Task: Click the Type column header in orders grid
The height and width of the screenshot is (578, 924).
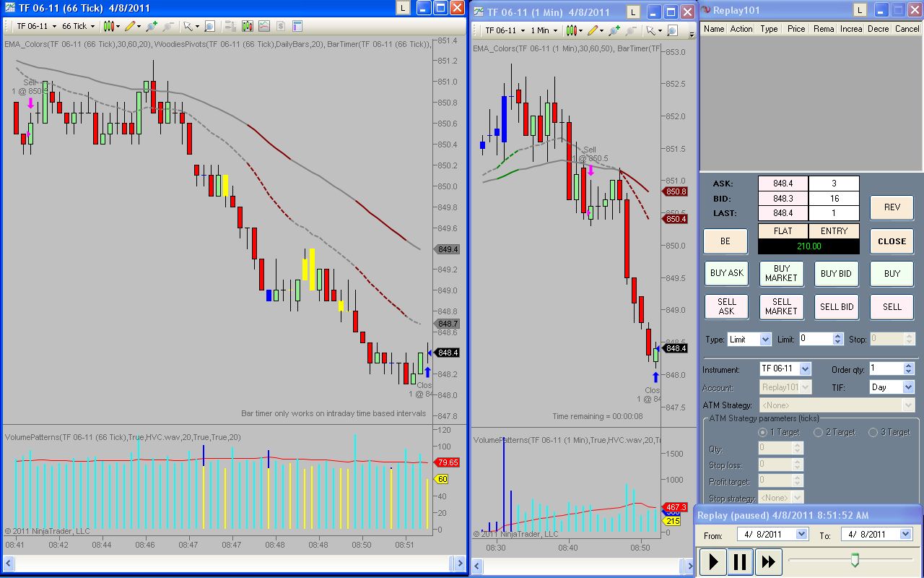Action: pos(769,29)
